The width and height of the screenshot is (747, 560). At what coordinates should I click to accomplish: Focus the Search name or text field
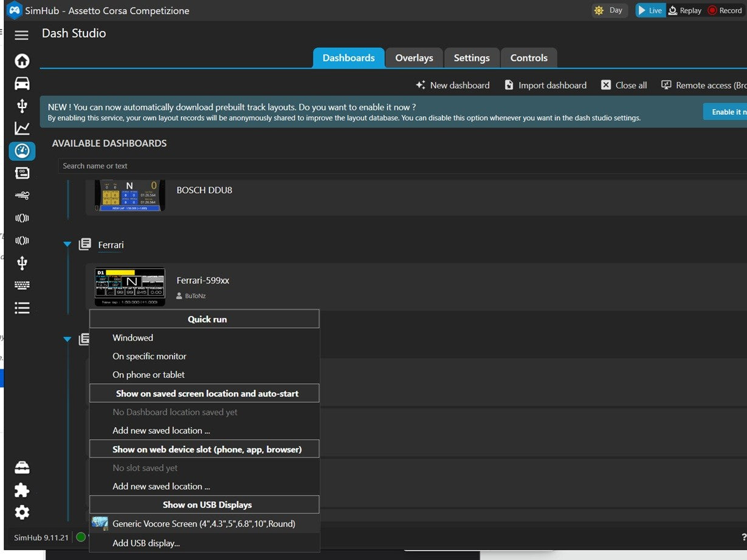(402, 166)
